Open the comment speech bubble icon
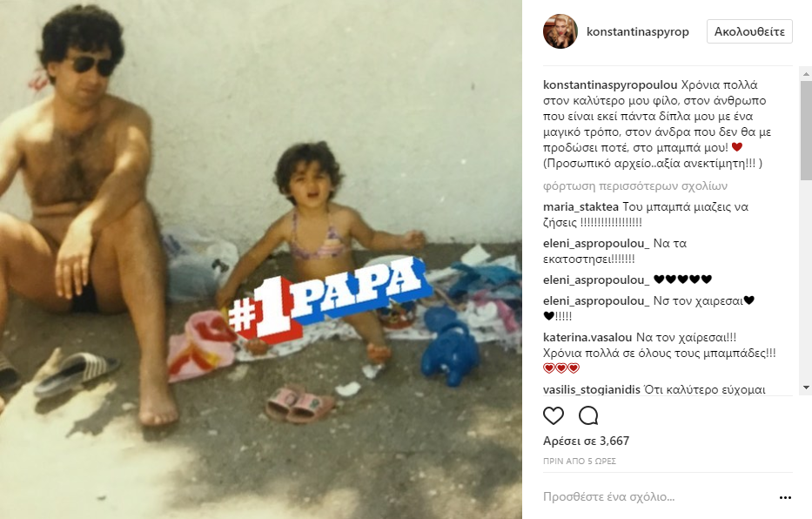 [x=588, y=415]
